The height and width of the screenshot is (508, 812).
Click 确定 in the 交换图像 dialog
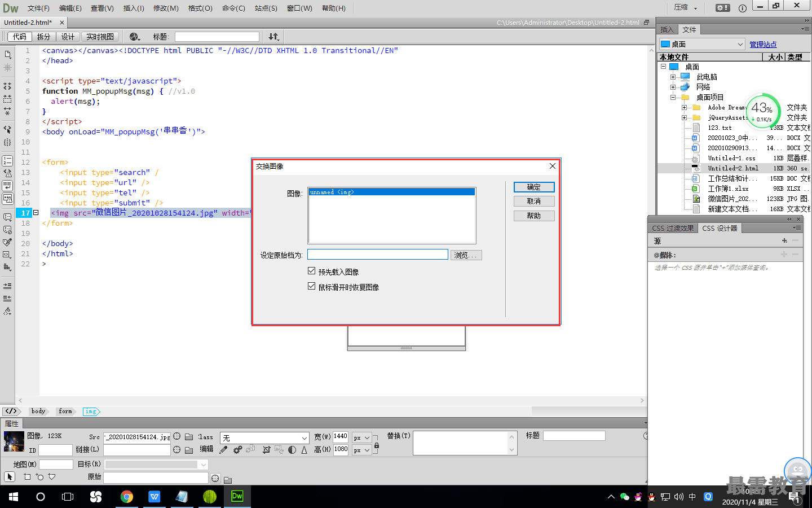534,187
